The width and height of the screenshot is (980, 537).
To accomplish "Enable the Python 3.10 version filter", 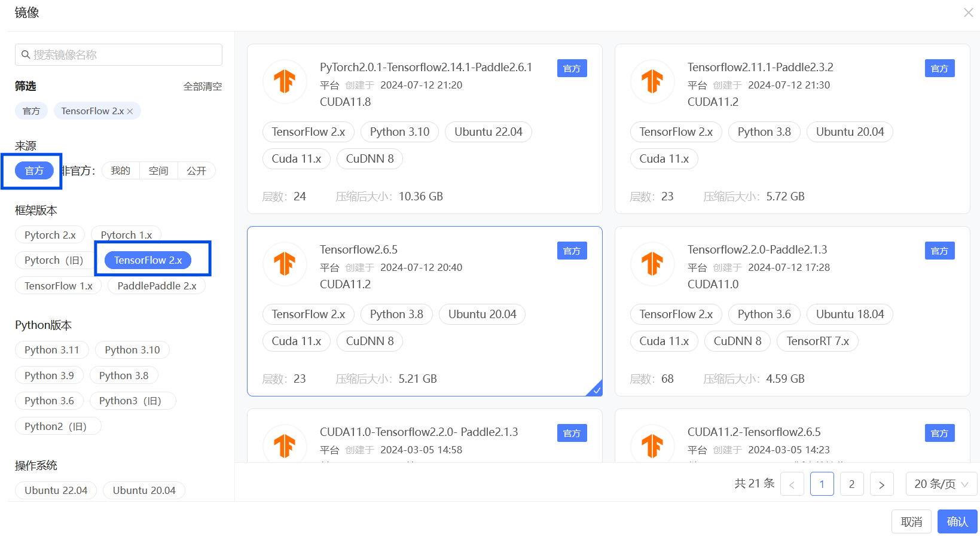I will click(x=132, y=350).
